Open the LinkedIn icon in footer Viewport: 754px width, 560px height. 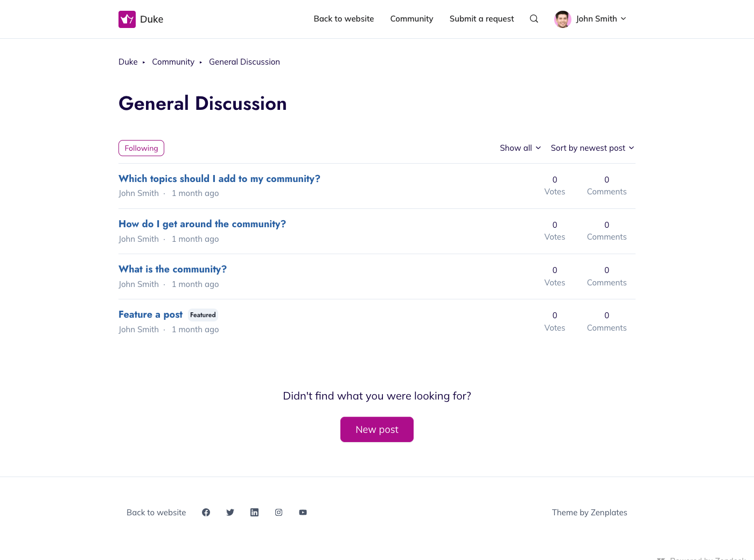[x=254, y=513]
